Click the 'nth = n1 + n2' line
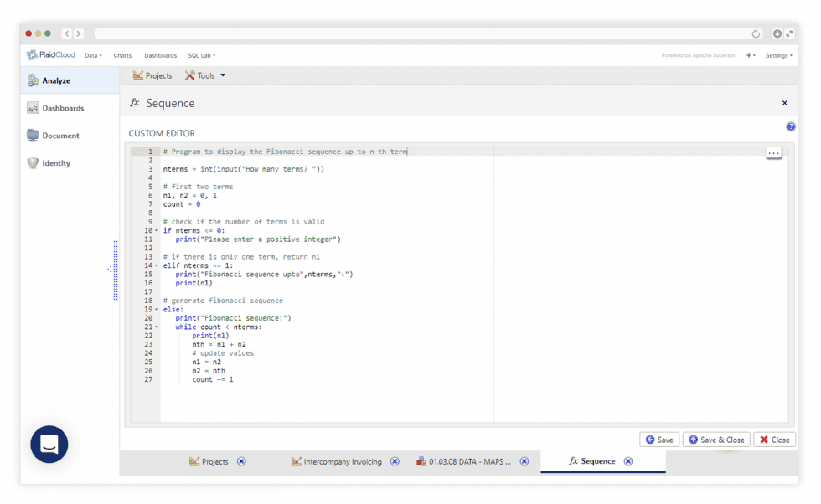Screen dimensions: 821x504 219,344
